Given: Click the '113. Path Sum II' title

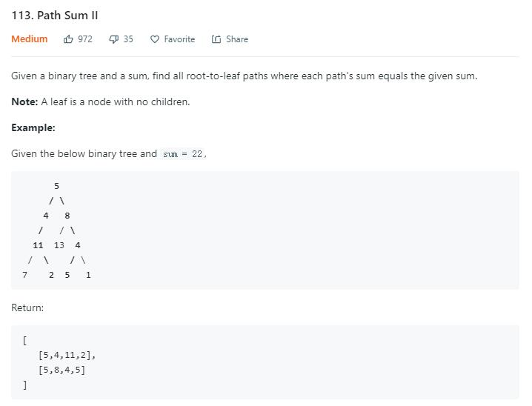Looking at the screenshot, I should (x=55, y=16).
